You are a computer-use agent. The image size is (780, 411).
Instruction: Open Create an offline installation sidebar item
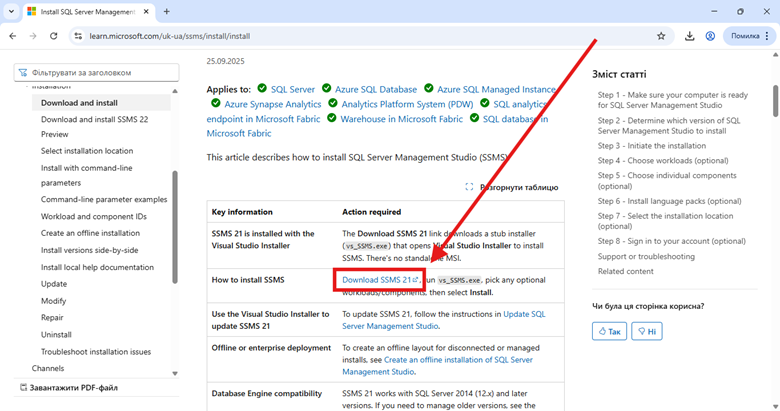[x=90, y=233]
